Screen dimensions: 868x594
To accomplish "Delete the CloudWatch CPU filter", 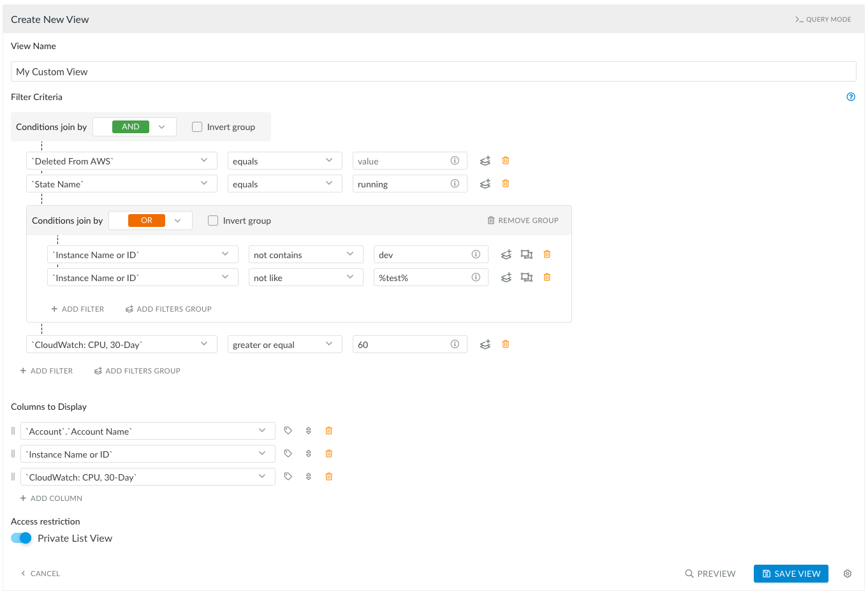I will click(x=506, y=344).
